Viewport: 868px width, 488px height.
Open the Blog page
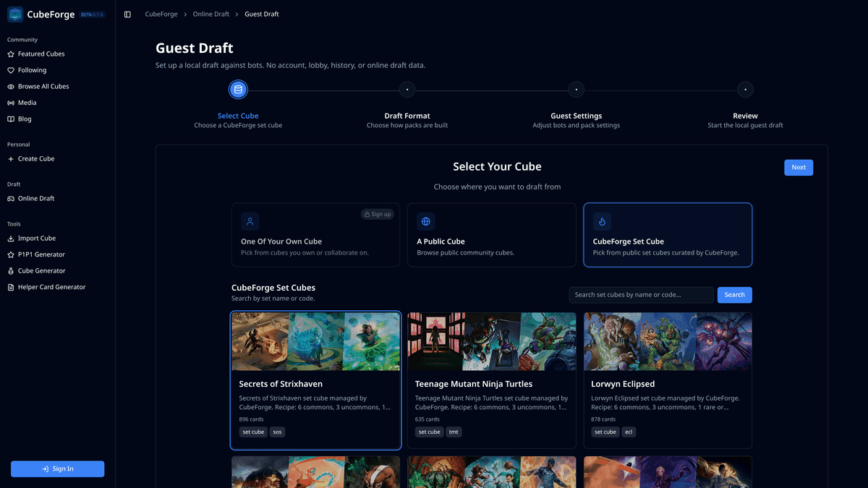pos(57,119)
